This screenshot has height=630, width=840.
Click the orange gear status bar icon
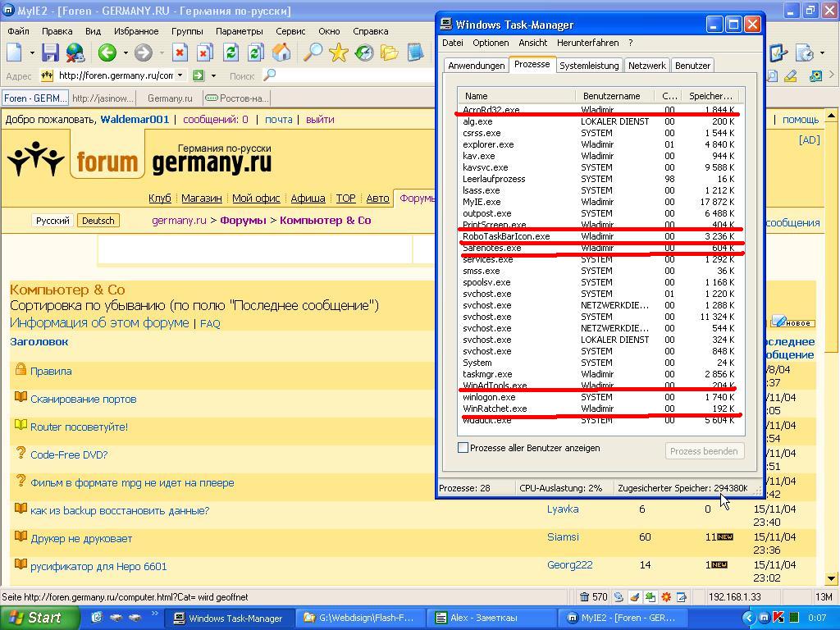666,596
